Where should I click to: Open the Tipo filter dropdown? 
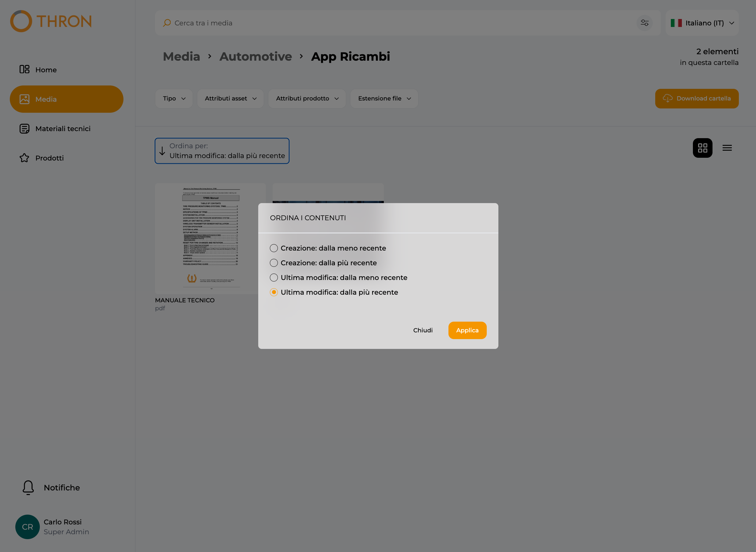pyautogui.click(x=174, y=99)
